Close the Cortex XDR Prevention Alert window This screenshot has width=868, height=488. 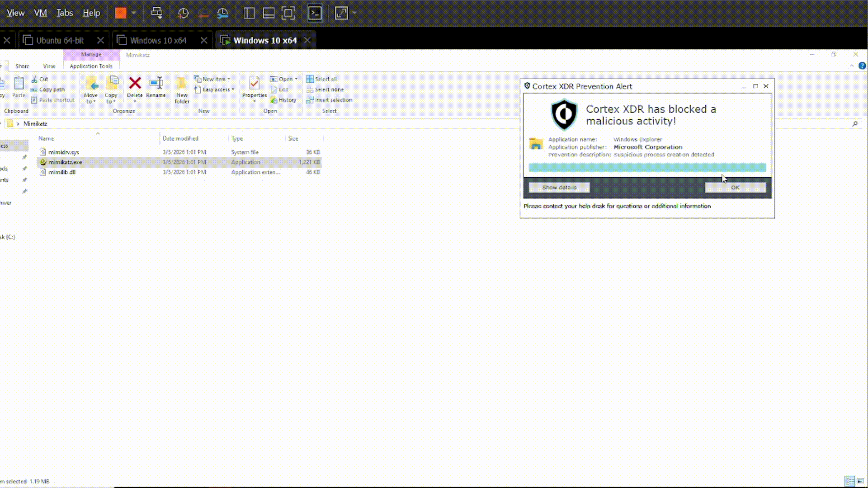(766, 86)
